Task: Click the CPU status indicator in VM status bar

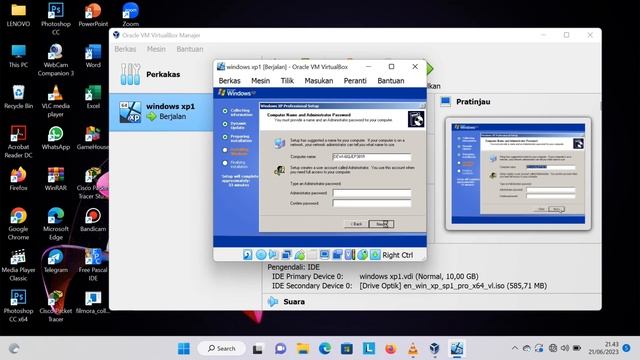Action: pos(350,255)
